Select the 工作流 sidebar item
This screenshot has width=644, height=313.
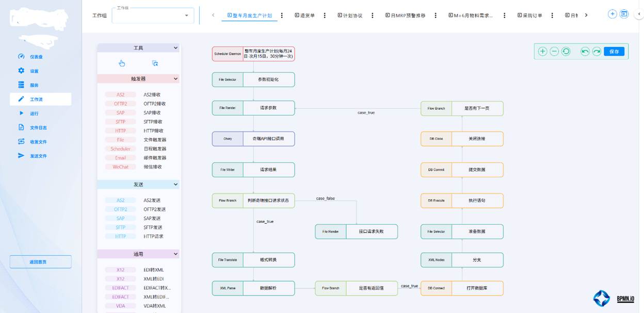tap(40, 99)
